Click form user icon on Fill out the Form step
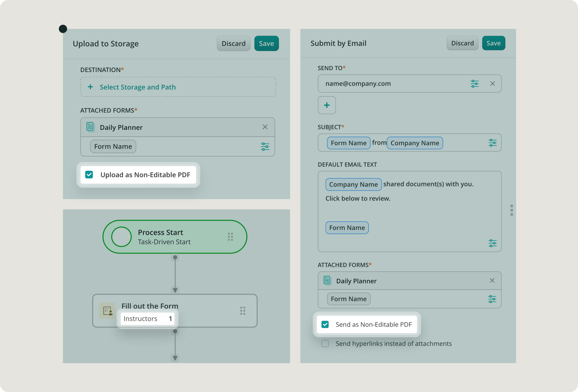Image resolution: width=578 pixels, height=392 pixels. (107, 311)
